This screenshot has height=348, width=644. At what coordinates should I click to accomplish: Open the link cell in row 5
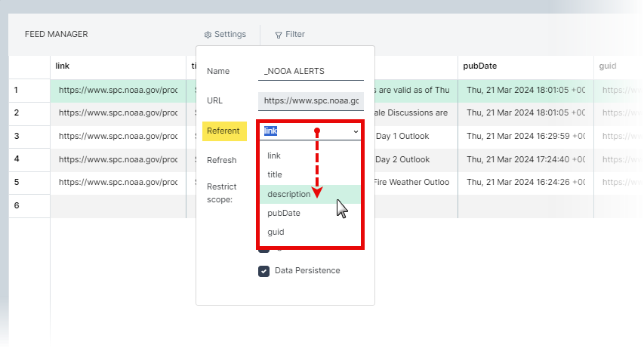[x=119, y=183]
